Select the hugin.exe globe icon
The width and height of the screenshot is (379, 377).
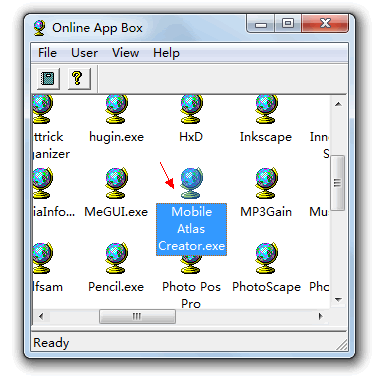pyautogui.click(x=116, y=109)
